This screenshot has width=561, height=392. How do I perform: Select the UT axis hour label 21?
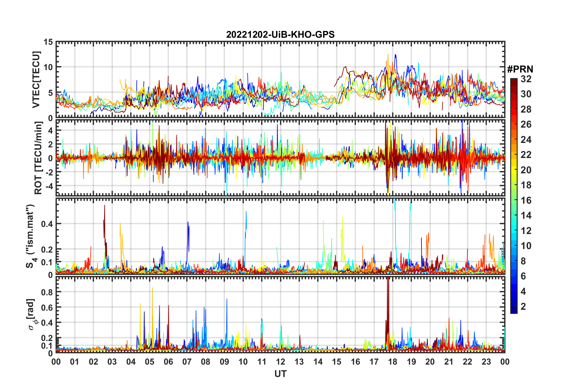[x=449, y=362]
